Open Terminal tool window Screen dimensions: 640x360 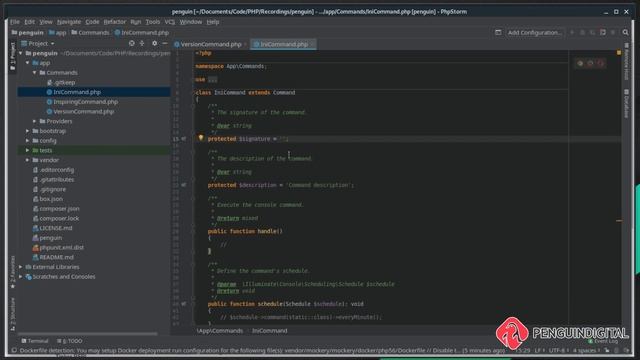click(x=35, y=341)
